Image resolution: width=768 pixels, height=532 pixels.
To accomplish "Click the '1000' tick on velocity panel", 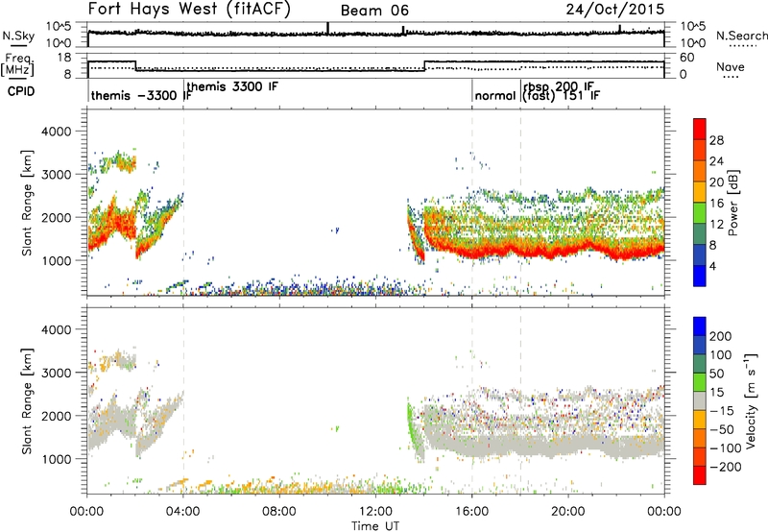I will pyautogui.click(x=57, y=459).
